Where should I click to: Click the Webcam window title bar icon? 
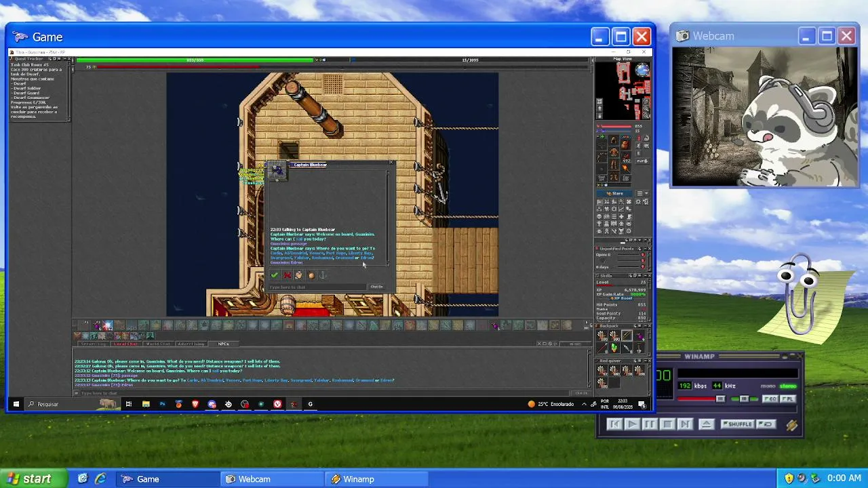[x=682, y=36]
